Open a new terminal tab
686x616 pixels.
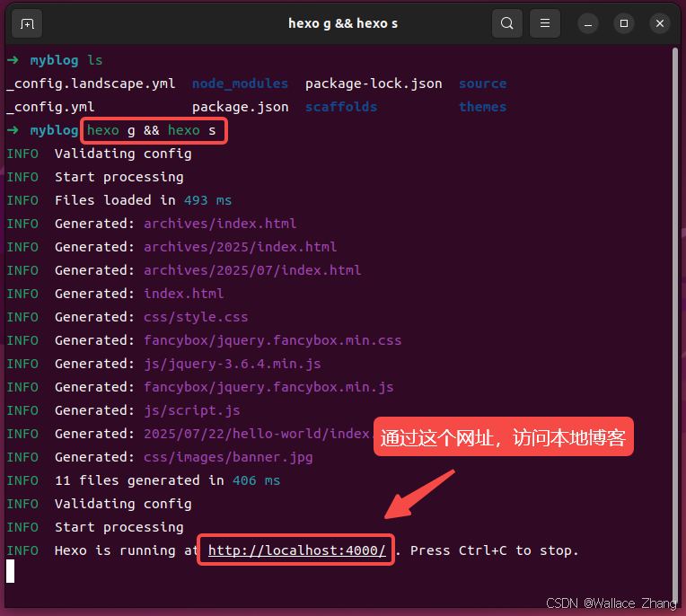[27, 23]
